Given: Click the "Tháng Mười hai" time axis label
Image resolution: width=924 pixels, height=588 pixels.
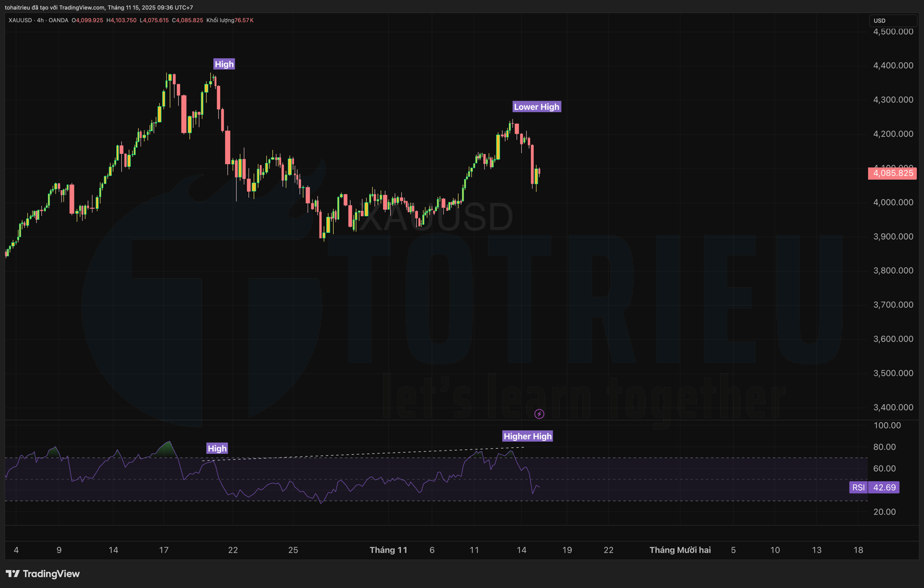Looking at the screenshot, I should 680,550.
